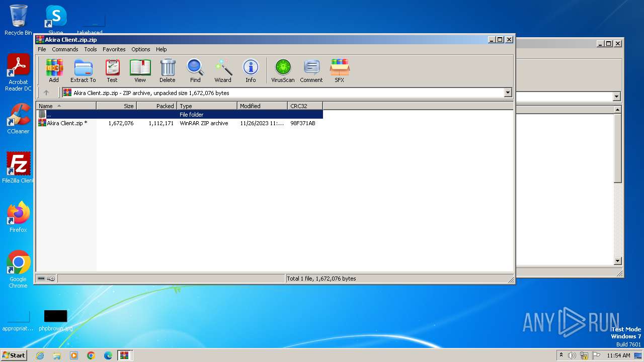Click the Add toolbar icon
Image resolution: width=644 pixels, height=362 pixels.
pyautogui.click(x=54, y=71)
